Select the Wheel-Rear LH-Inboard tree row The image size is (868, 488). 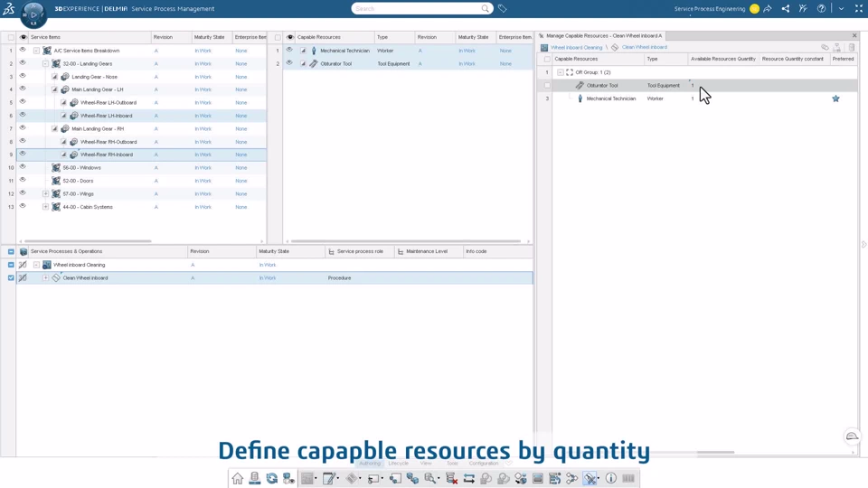click(x=141, y=116)
